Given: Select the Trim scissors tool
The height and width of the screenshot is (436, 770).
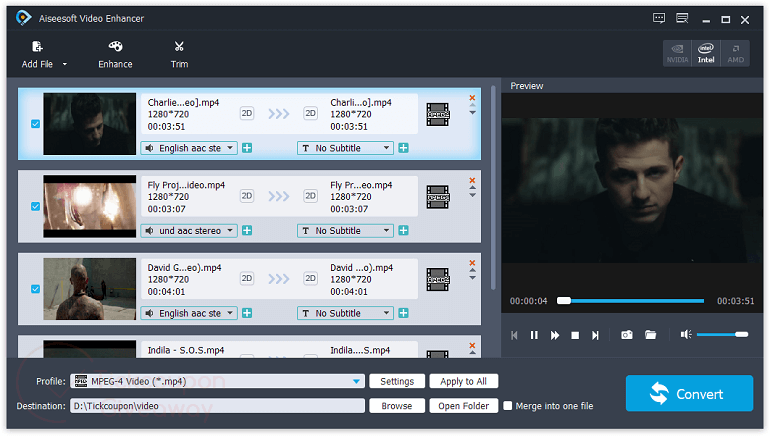Looking at the screenshot, I should (179, 47).
